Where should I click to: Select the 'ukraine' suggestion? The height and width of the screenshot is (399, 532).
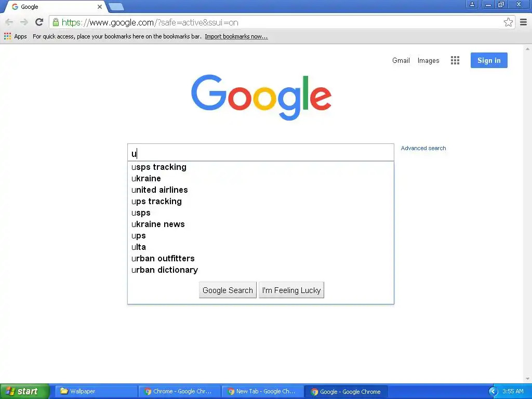pos(261,179)
